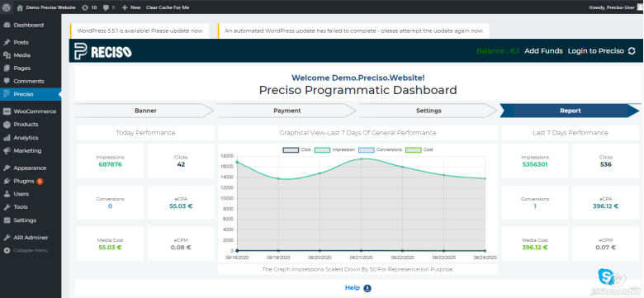
Task: Click the Plugins plug icon in sidebar
Action: (7, 181)
